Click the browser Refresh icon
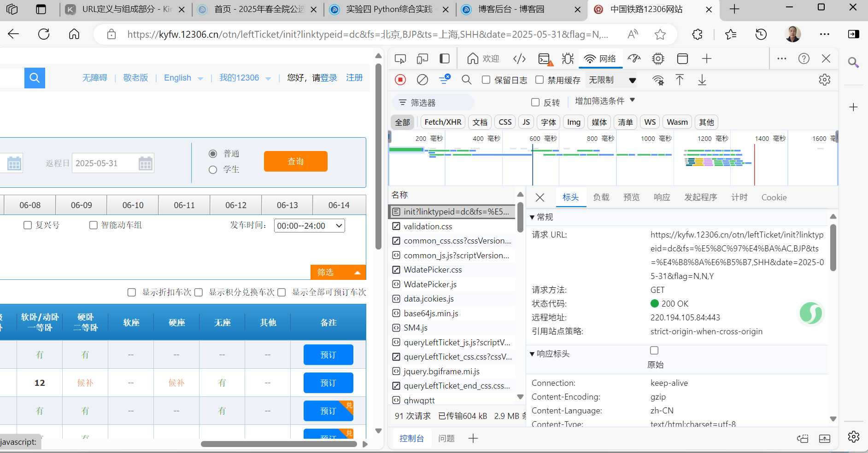Image resolution: width=868 pixels, height=453 pixels. tap(44, 34)
